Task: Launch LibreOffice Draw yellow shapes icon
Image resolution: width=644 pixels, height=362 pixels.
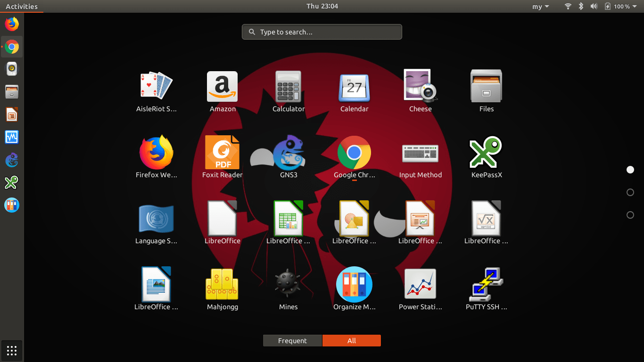Action: [355, 219]
